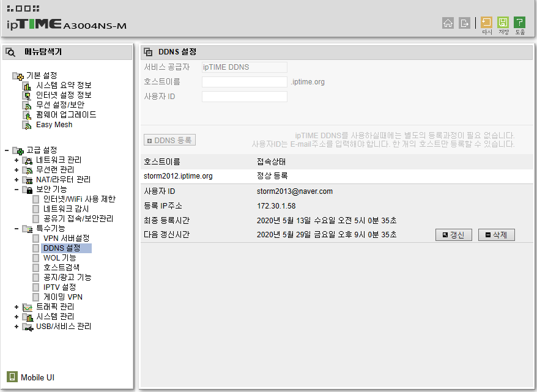Click the 펌웨어 업그레이드 arrow icon

pos(27,116)
